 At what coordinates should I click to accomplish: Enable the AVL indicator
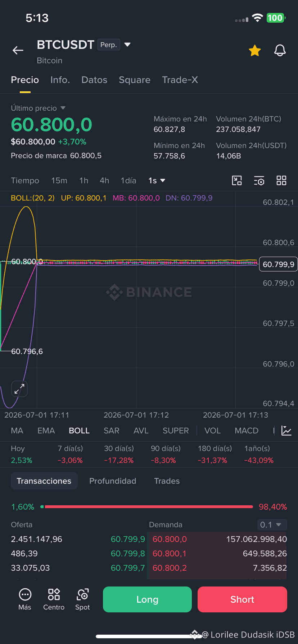point(141,431)
